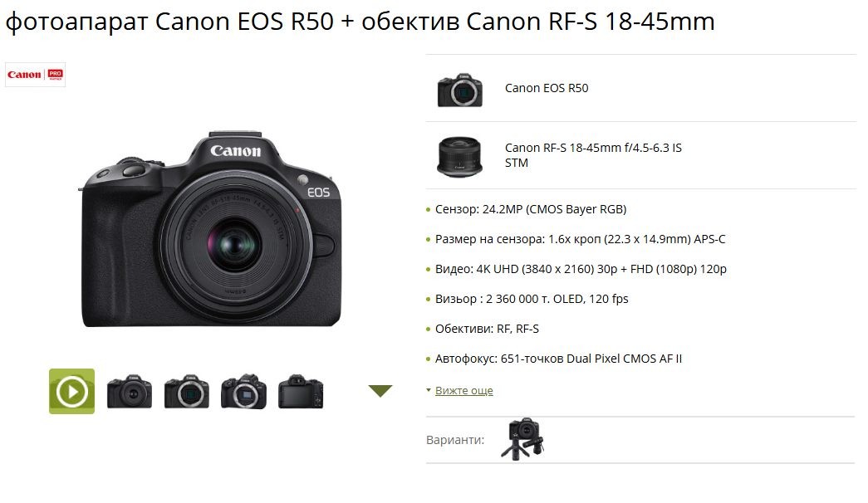Click the Сензор 24.2MP specification line
The width and height of the screenshot is (868, 503).
(531, 209)
